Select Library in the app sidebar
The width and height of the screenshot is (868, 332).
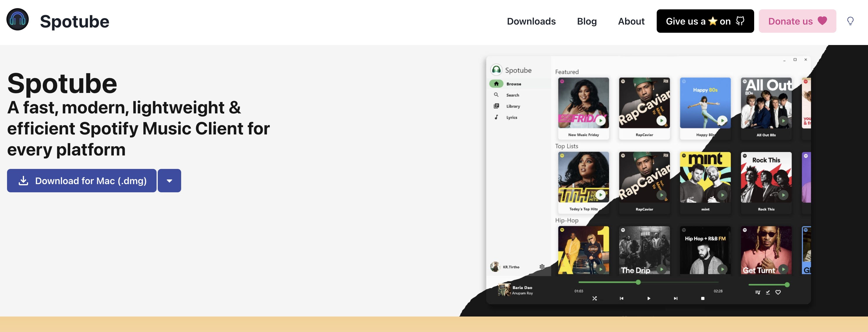click(513, 106)
